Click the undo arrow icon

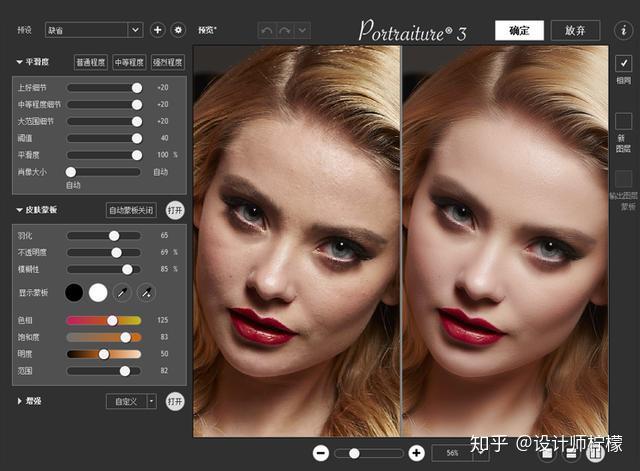click(x=266, y=31)
